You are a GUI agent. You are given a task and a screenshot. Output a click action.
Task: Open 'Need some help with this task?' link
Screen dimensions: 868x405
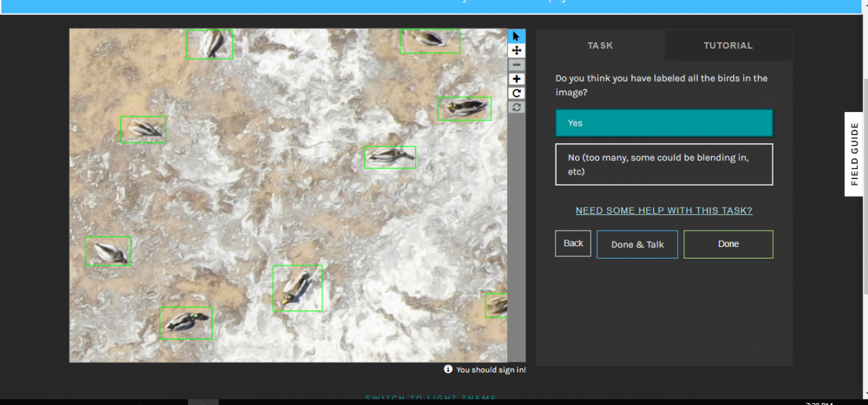(x=664, y=210)
